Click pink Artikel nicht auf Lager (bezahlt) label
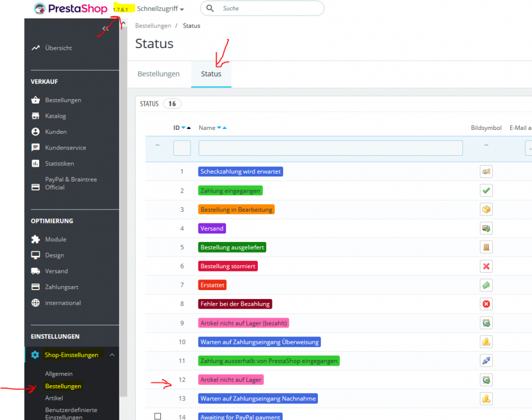532x420 pixels. tap(244, 323)
